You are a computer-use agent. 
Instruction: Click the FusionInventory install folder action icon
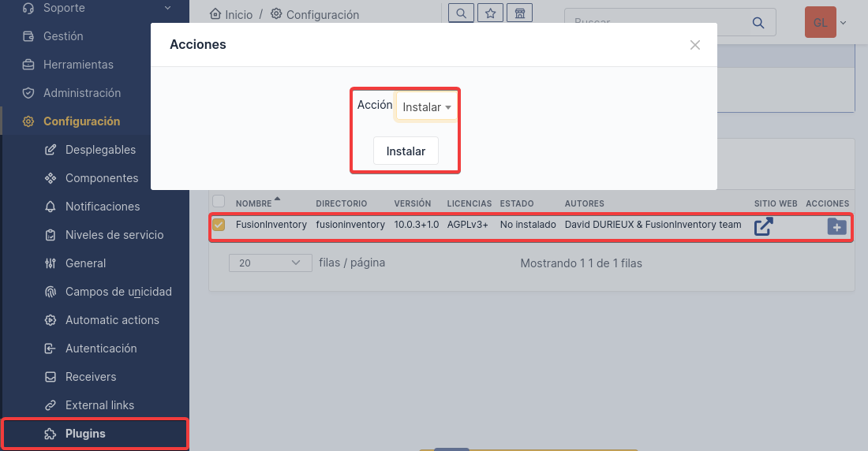pos(836,227)
